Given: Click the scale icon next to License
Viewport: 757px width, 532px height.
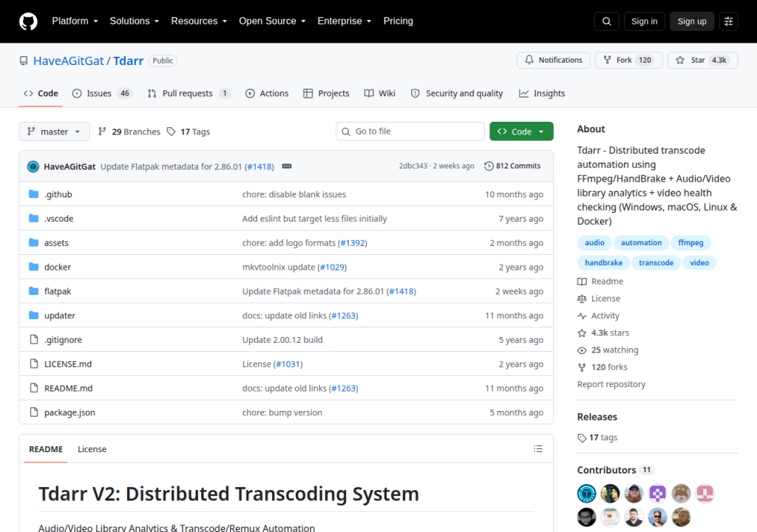Looking at the screenshot, I should pyautogui.click(x=582, y=299).
